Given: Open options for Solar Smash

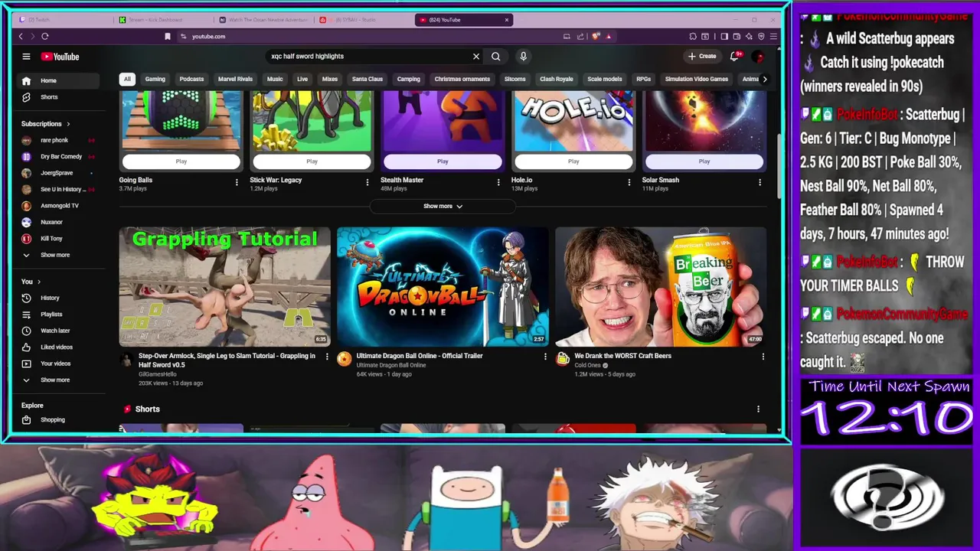Looking at the screenshot, I should click(x=759, y=182).
